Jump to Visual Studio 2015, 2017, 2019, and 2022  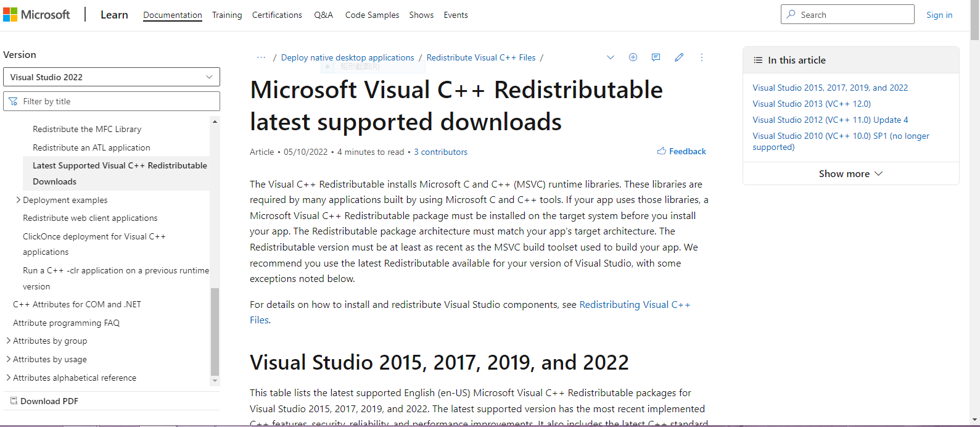click(x=830, y=88)
